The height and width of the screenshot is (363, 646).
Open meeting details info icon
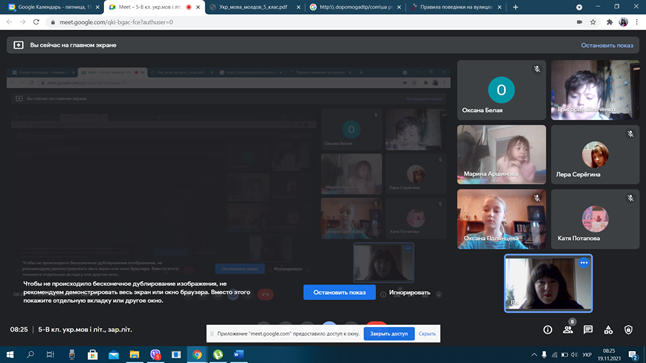(548, 330)
